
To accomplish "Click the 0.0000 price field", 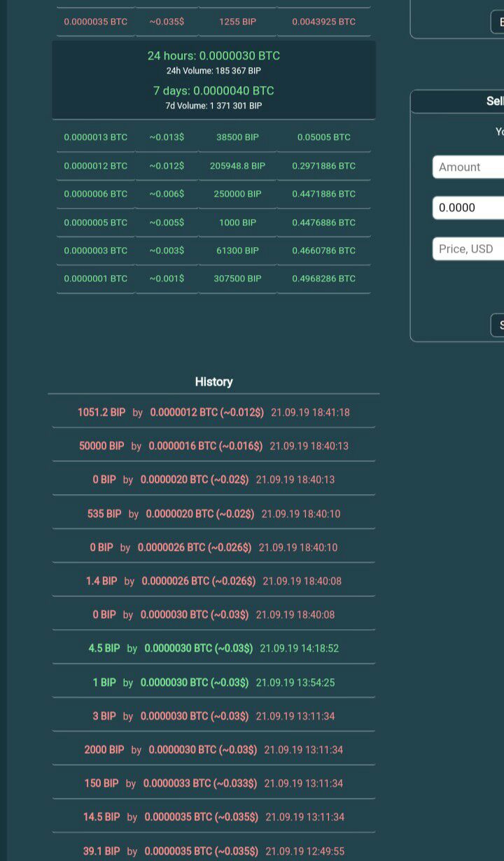I will tap(468, 207).
